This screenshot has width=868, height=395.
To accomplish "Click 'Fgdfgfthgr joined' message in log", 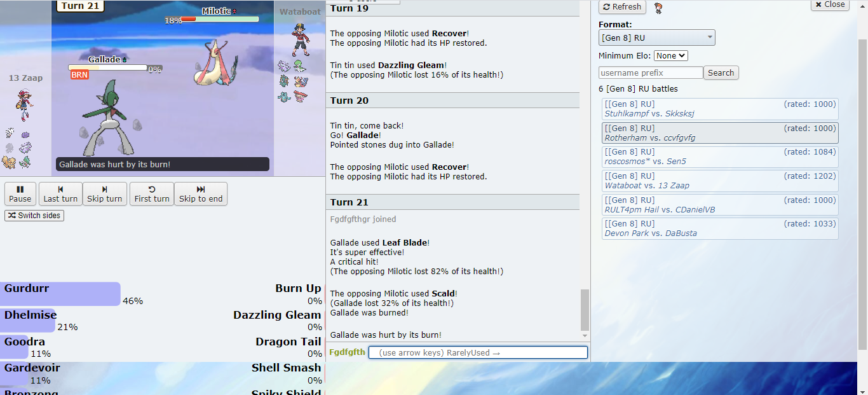I will 363,219.
